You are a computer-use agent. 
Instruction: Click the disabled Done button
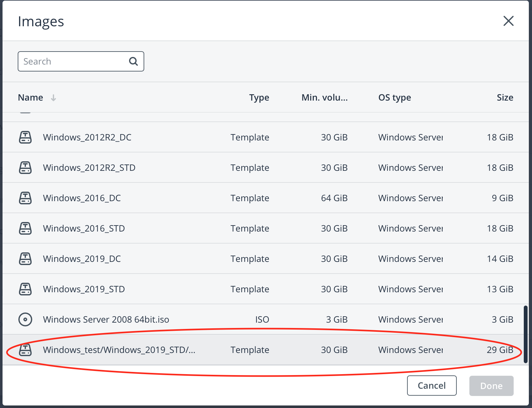tap(491, 386)
